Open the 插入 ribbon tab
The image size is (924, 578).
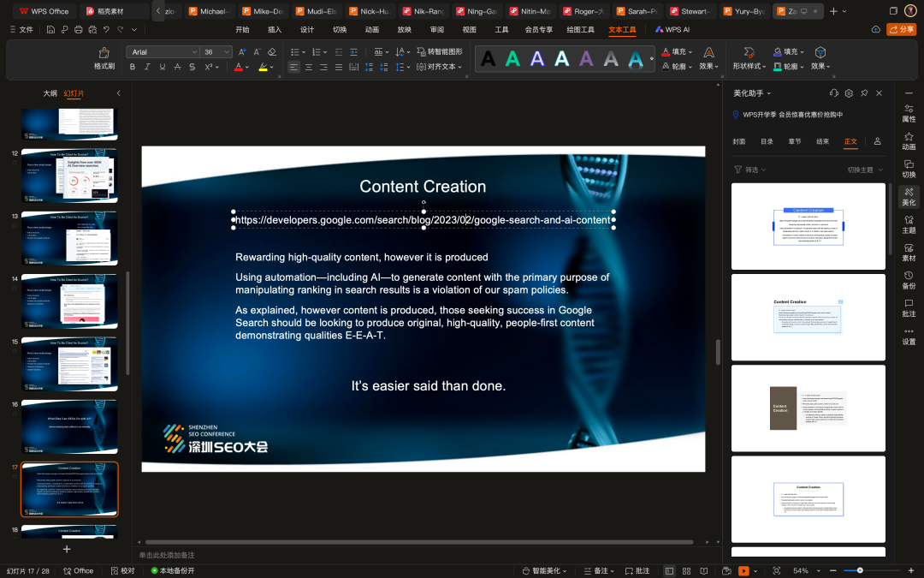point(275,29)
